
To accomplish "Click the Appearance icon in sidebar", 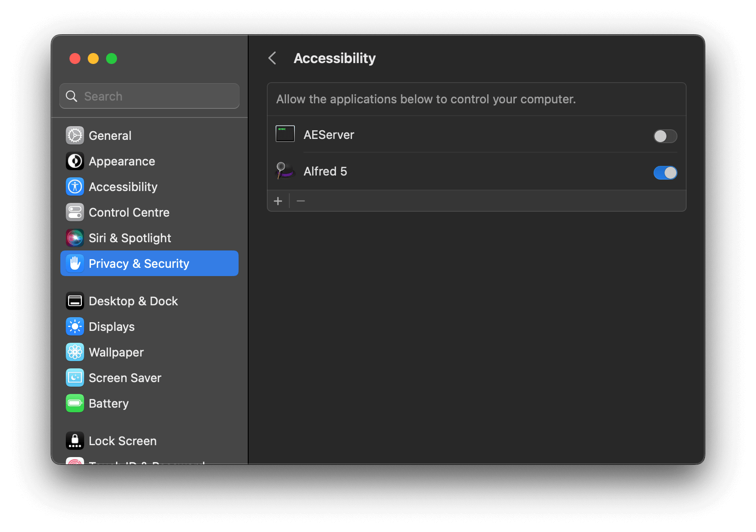I will [75, 161].
